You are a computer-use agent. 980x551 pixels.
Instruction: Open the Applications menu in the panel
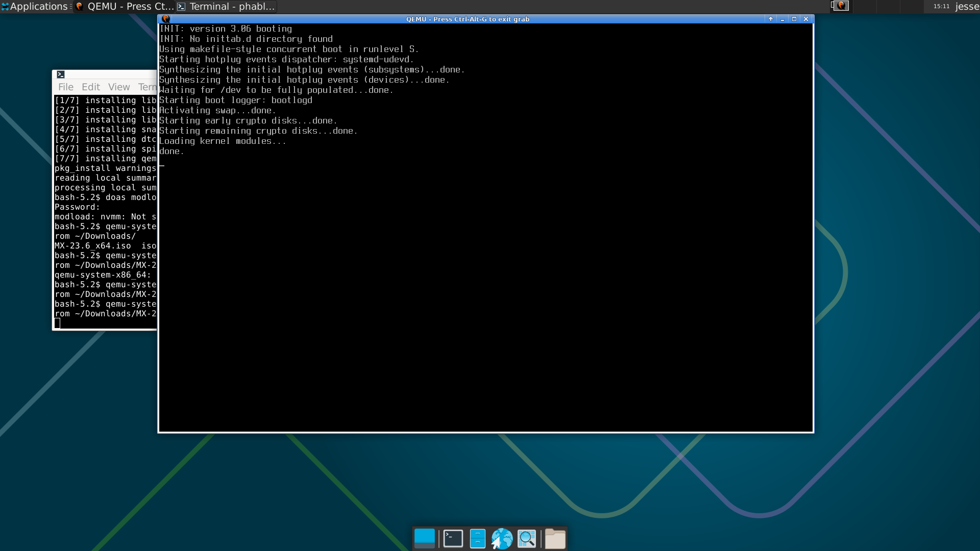(35, 7)
